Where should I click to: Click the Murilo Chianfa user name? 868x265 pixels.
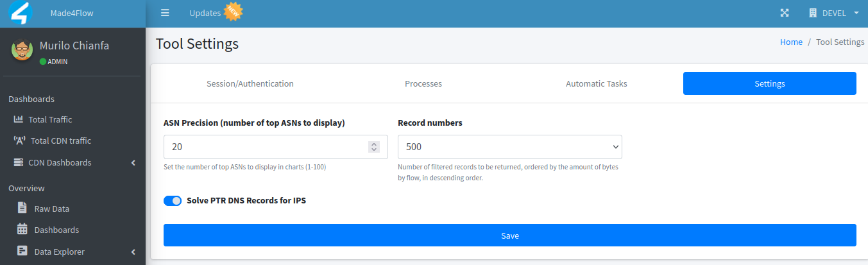[74, 46]
